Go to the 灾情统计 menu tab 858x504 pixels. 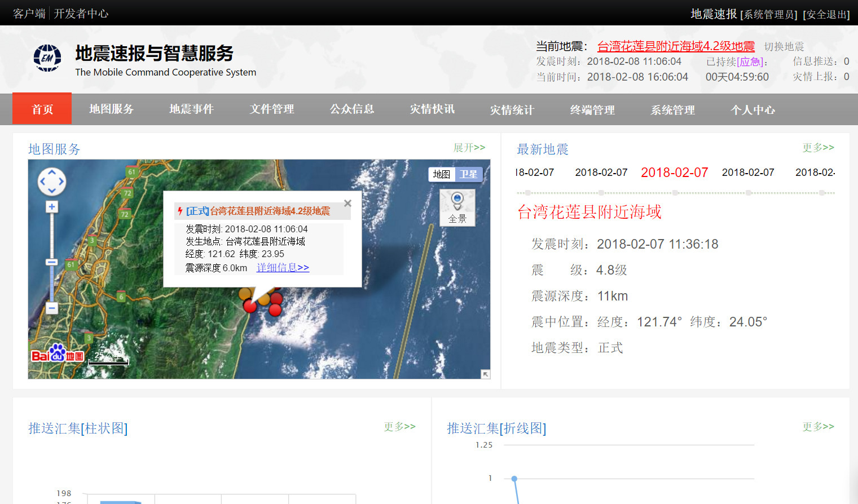[x=512, y=109]
